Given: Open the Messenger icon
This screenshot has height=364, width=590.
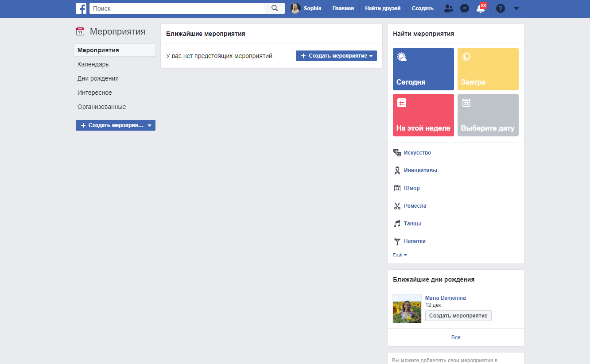Looking at the screenshot, I should coord(465,8).
